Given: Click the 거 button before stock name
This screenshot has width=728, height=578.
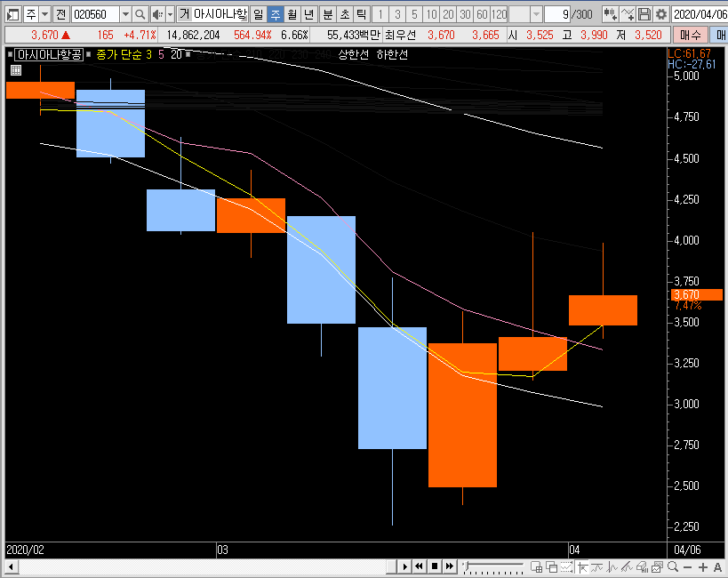Looking at the screenshot, I should [x=184, y=14].
